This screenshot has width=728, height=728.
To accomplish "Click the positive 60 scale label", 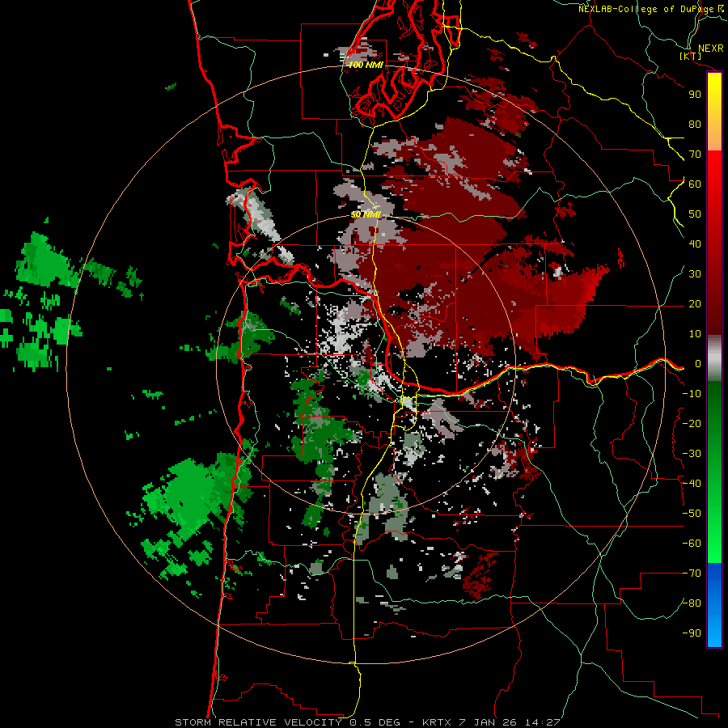I will 695,184.
